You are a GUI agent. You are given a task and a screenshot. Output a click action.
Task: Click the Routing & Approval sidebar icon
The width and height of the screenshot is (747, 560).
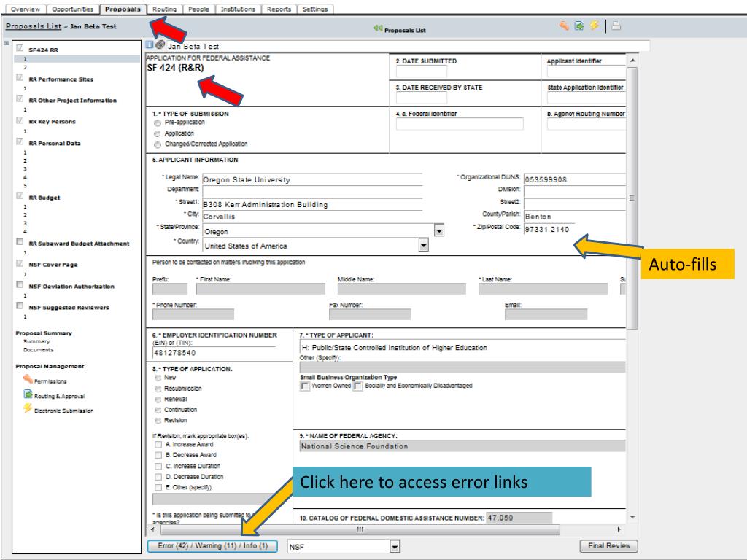pos(28,394)
